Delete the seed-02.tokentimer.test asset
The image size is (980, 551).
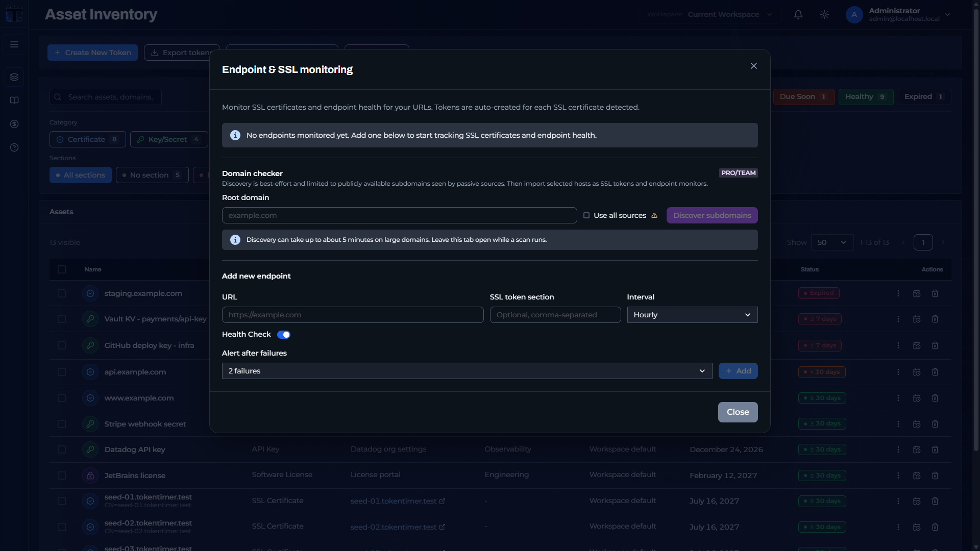tap(935, 527)
